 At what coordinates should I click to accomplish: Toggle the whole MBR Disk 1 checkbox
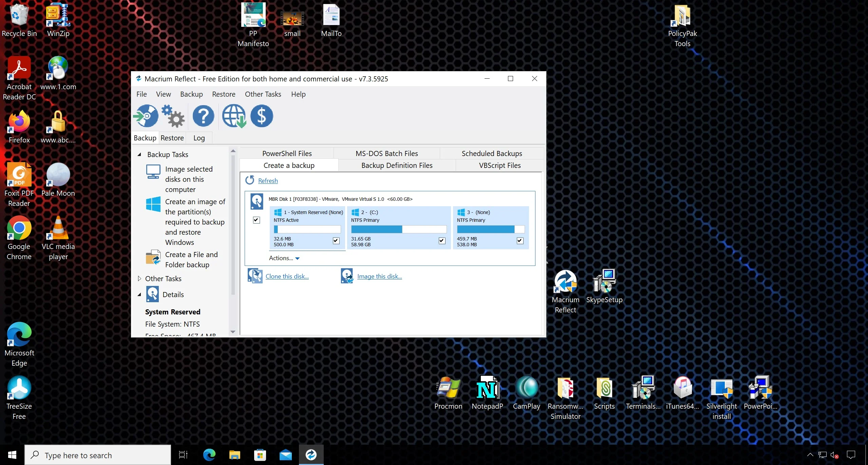[257, 220]
